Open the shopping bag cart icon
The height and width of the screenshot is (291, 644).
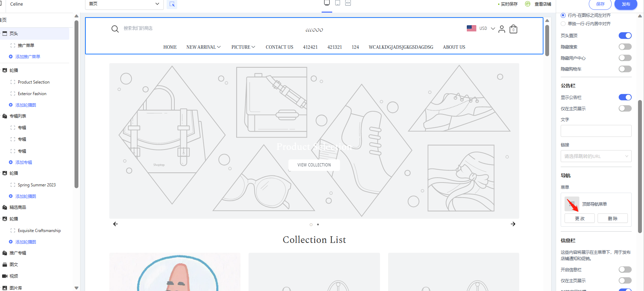point(513,29)
